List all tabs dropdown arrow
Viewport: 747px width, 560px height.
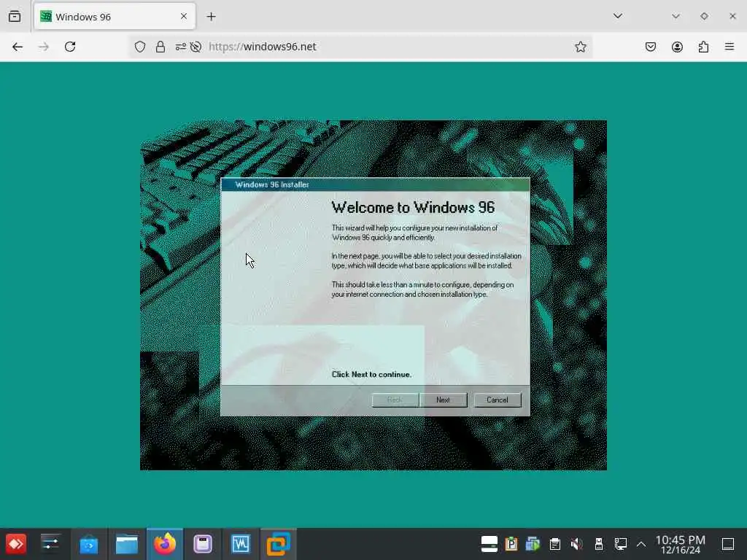coord(618,16)
